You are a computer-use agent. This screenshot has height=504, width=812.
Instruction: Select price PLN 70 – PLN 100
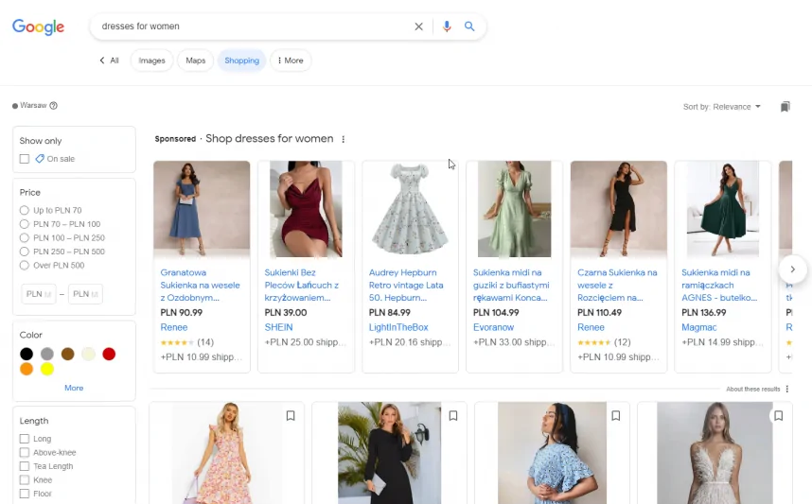pyautogui.click(x=25, y=224)
